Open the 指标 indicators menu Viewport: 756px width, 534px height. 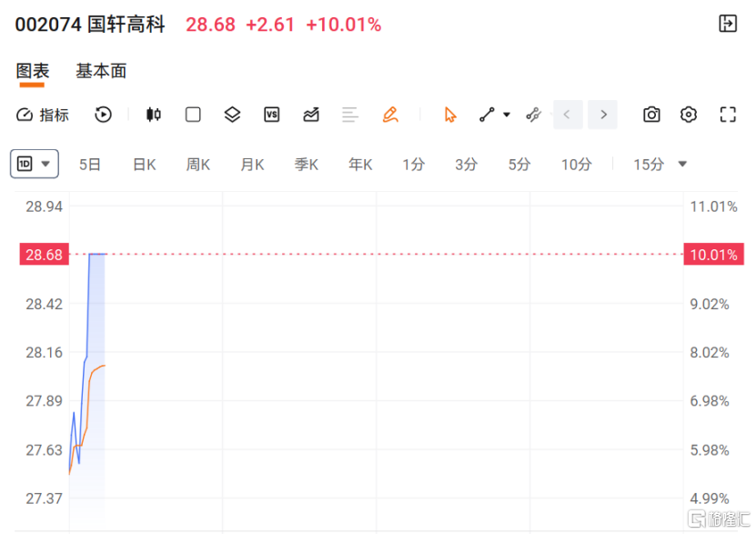point(43,115)
